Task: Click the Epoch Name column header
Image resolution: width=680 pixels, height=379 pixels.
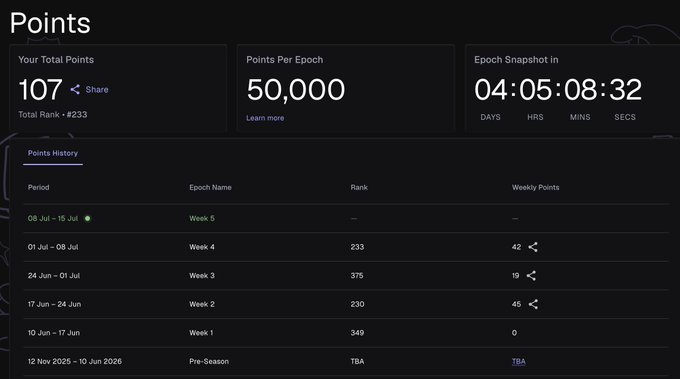Action: point(210,187)
